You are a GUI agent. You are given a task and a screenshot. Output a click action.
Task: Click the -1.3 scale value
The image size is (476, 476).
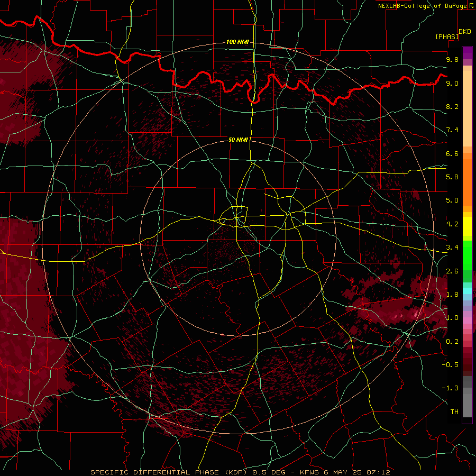click(x=450, y=388)
